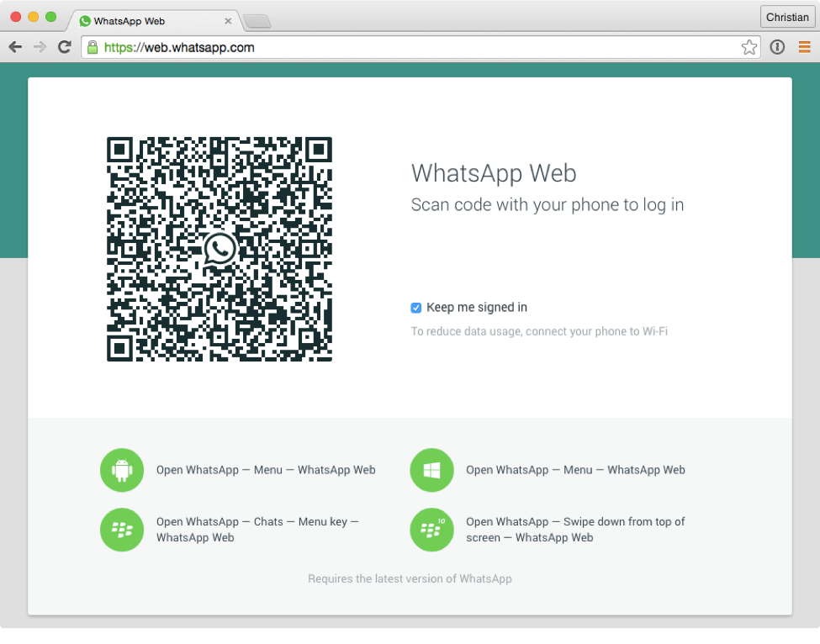Click the BlackBerry 10 platform icon
This screenshot has width=820, height=644.
coord(431,530)
